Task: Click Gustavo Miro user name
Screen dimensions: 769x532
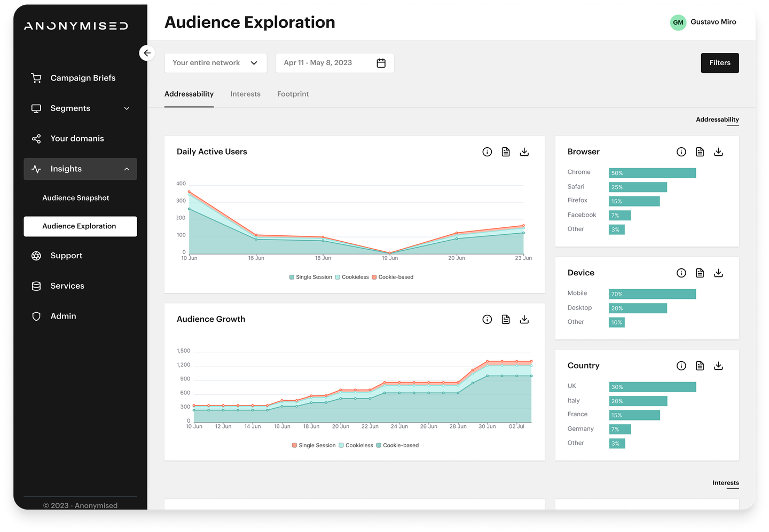Action: pos(713,22)
